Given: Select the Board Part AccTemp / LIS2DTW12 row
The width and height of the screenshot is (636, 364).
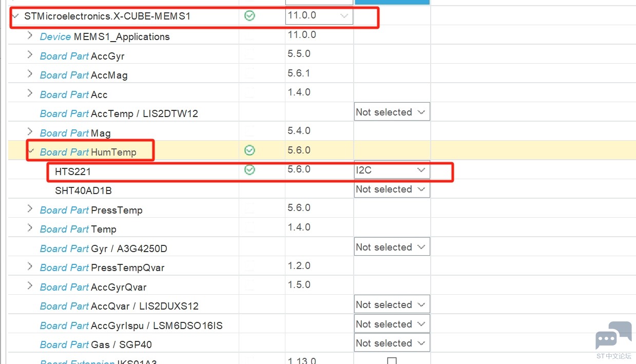Looking at the screenshot, I should [119, 113].
